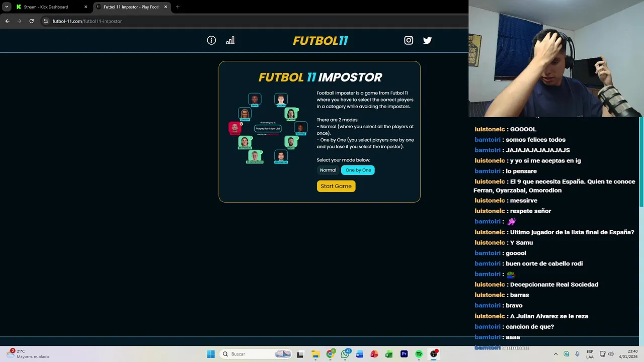644x362 pixels.
Task: Click the chat overlay scrollbar
Action: (641, 162)
